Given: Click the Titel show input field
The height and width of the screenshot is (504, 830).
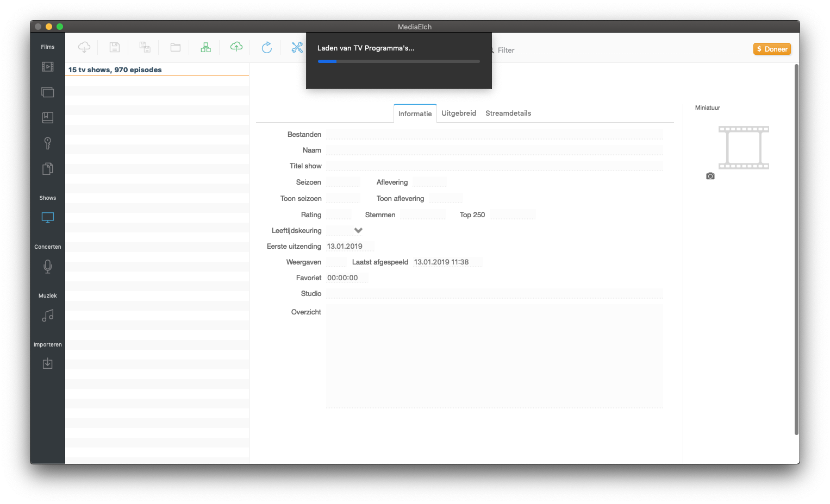Looking at the screenshot, I should tap(495, 166).
